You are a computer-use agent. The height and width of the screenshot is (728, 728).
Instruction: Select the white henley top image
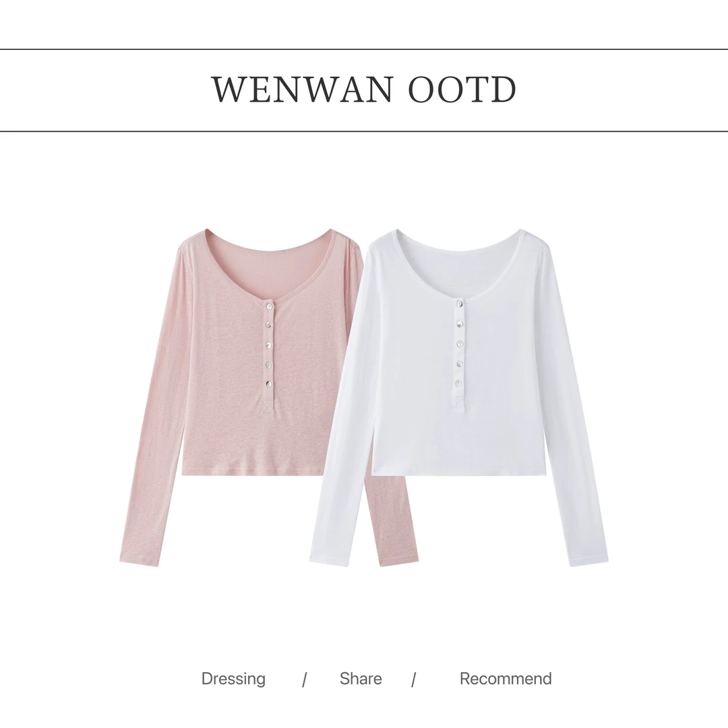459,398
